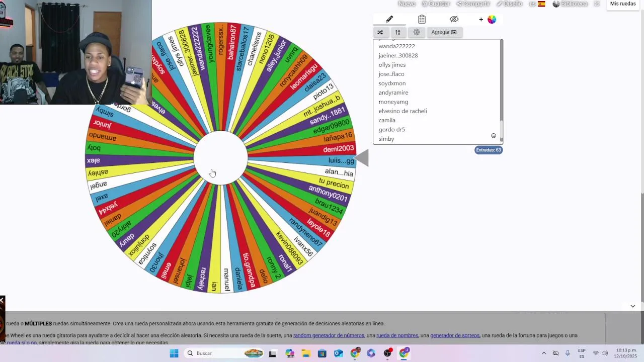Shuffle the wheel entries
644x362 pixels.
tap(380, 32)
